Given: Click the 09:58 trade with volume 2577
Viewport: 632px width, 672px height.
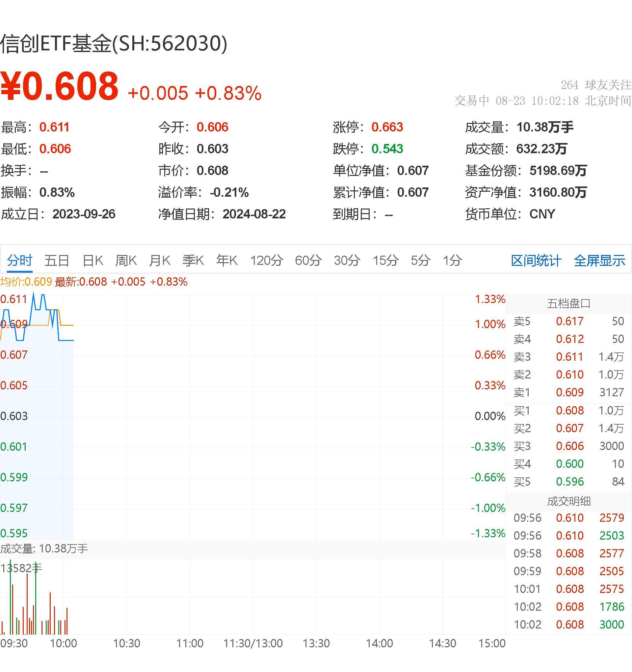Looking at the screenshot, I should coord(569,553).
